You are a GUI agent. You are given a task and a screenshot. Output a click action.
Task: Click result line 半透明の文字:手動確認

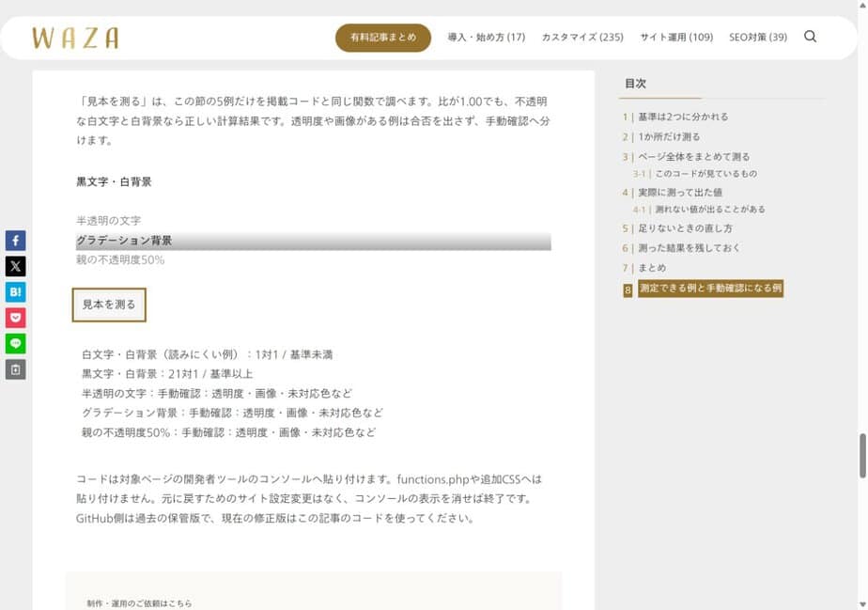pos(216,394)
